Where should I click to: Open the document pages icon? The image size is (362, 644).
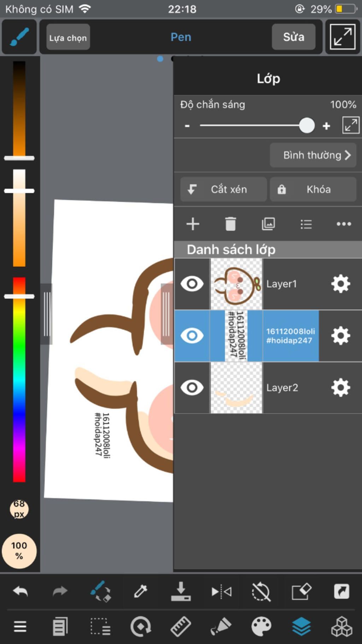60,627
